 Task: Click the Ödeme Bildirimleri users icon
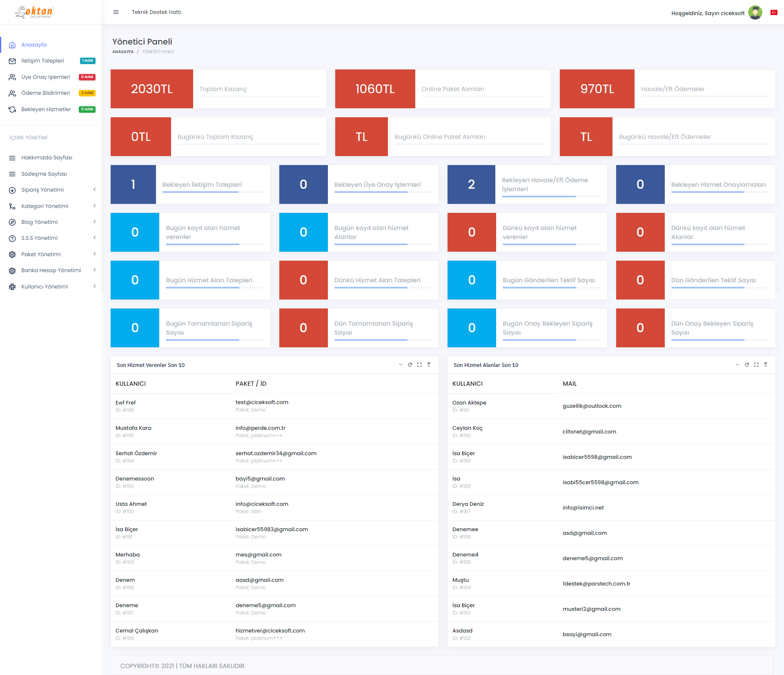tap(12, 93)
